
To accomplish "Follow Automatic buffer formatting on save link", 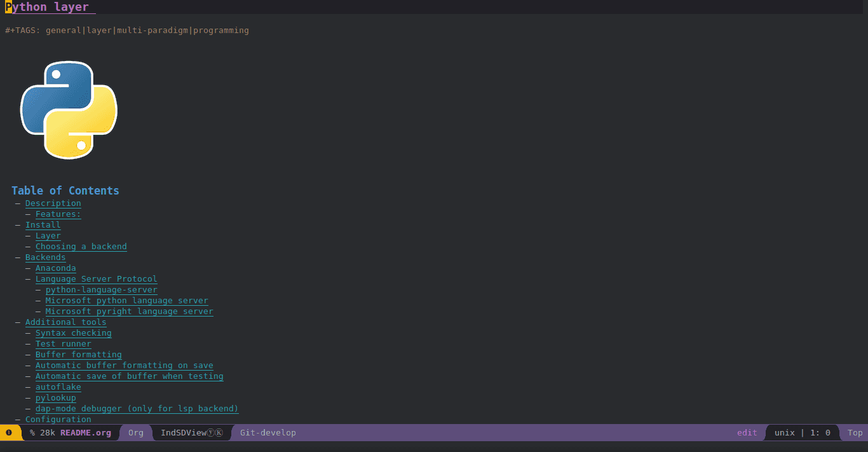I will point(125,366).
